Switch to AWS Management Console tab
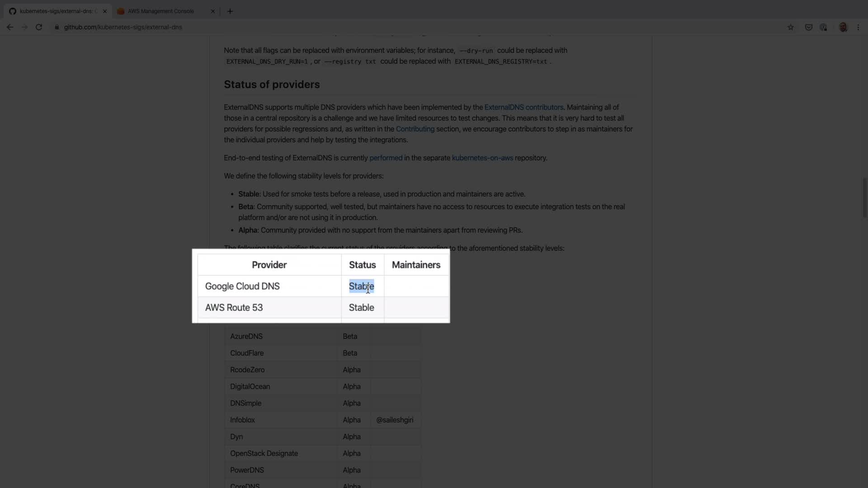The width and height of the screenshot is (868, 488). 160,11
